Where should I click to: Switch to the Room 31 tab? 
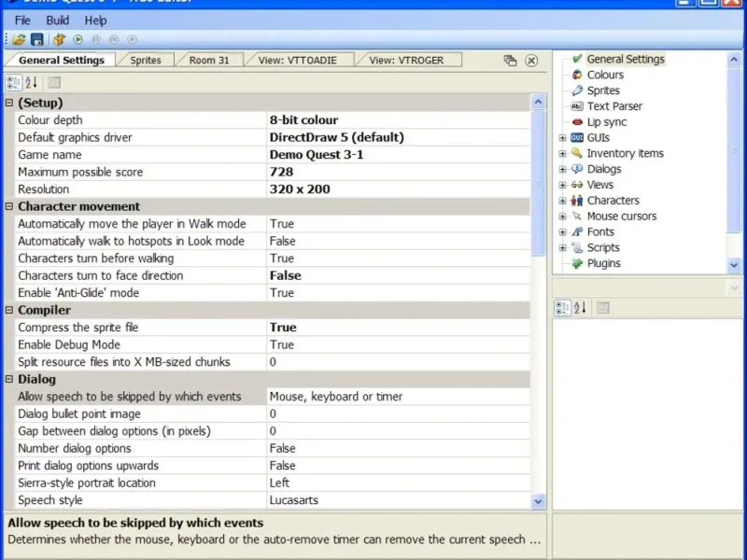(209, 60)
